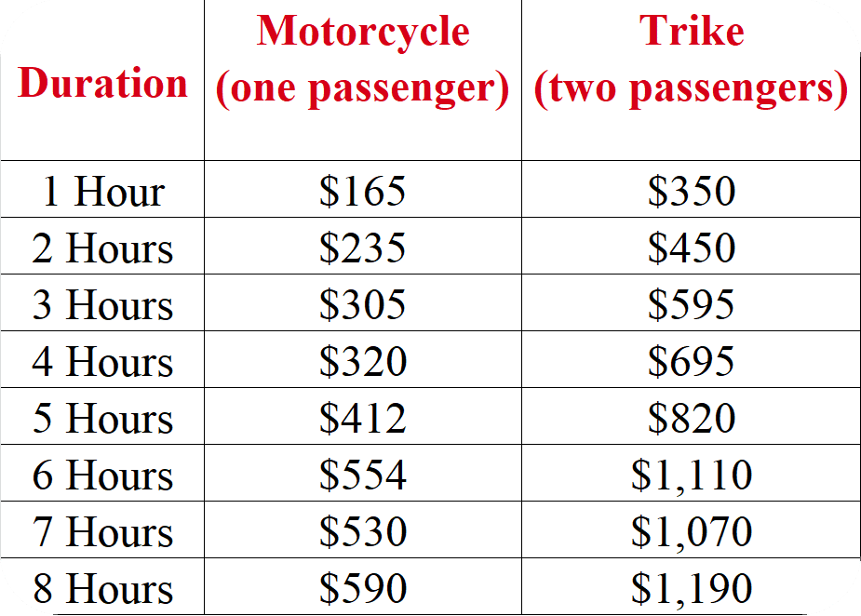Image resolution: width=861 pixels, height=616 pixels.
Task: Select the $695 trike price cell
Action: tap(691, 362)
